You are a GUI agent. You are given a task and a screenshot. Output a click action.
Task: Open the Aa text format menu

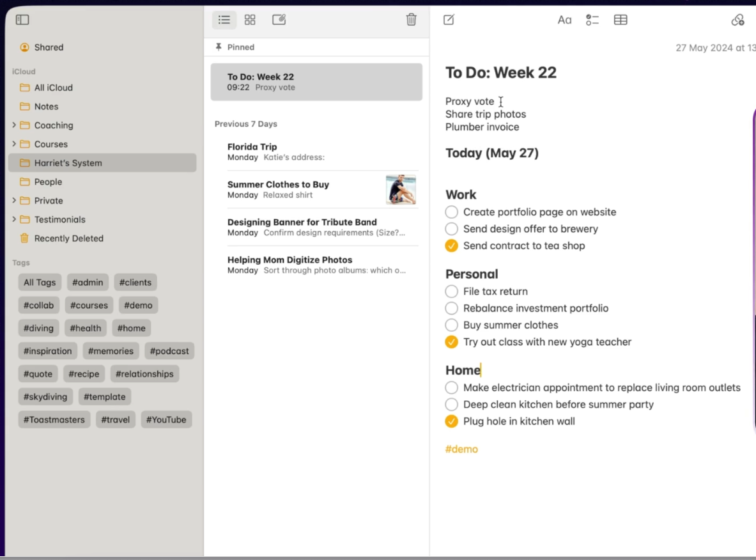click(x=564, y=20)
